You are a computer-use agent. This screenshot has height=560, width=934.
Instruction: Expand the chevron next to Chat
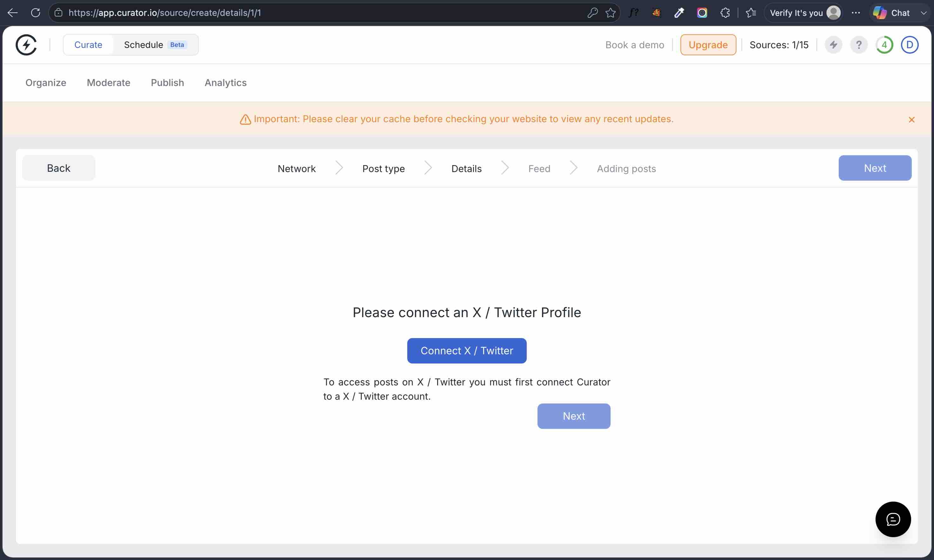(x=924, y=13)
